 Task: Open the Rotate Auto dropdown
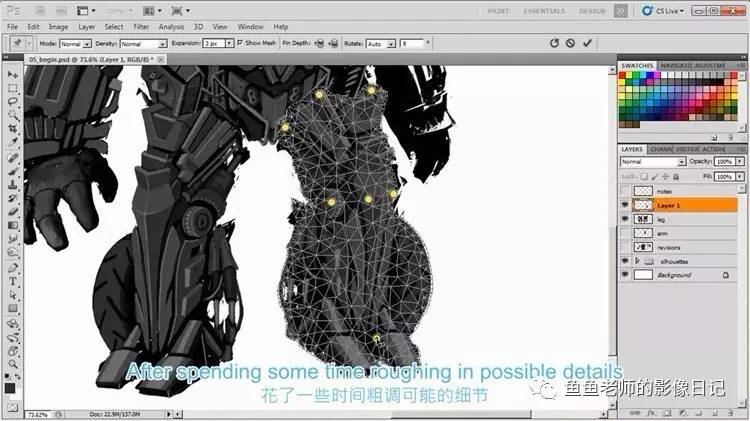pos(381,44)
